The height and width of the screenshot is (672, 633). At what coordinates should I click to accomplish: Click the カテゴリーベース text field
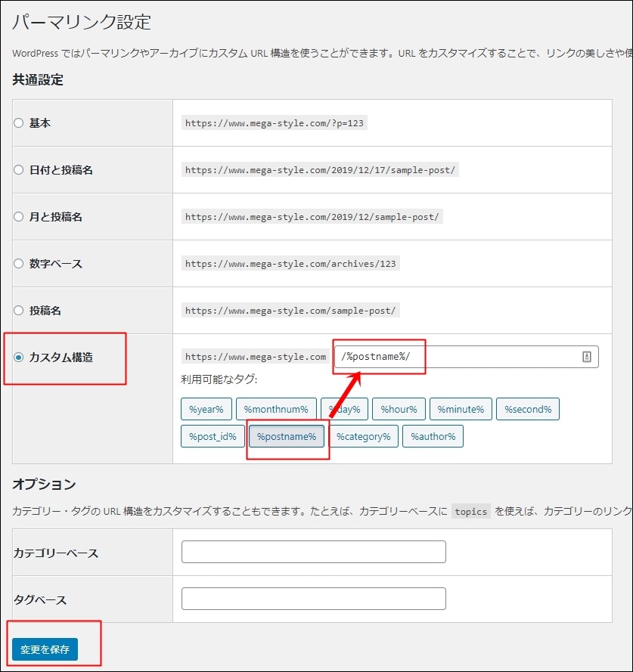click(313, 552)
